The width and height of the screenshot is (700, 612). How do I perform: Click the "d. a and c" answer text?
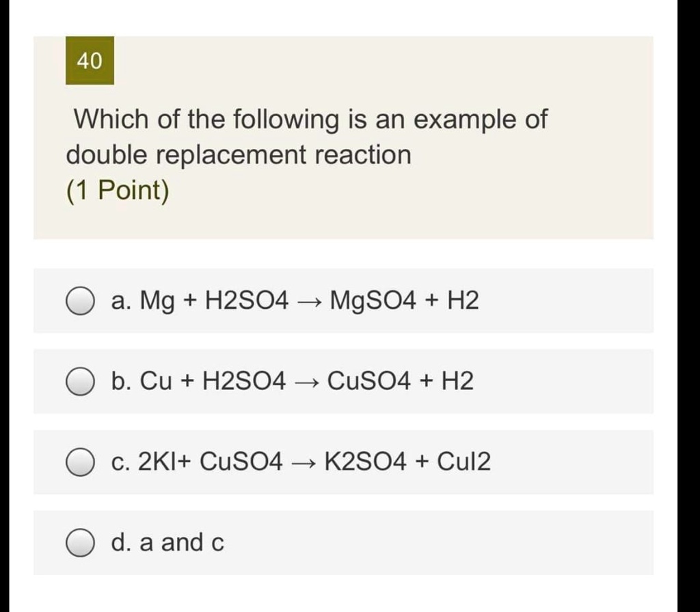click(x=167, y=544)
